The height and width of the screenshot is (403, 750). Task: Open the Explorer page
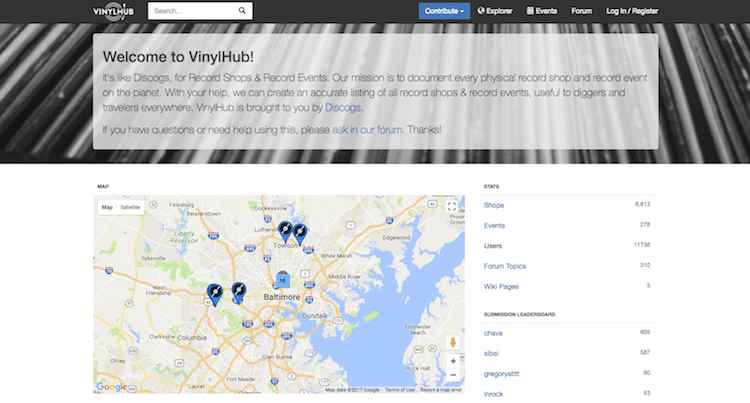tap(495, 11)
